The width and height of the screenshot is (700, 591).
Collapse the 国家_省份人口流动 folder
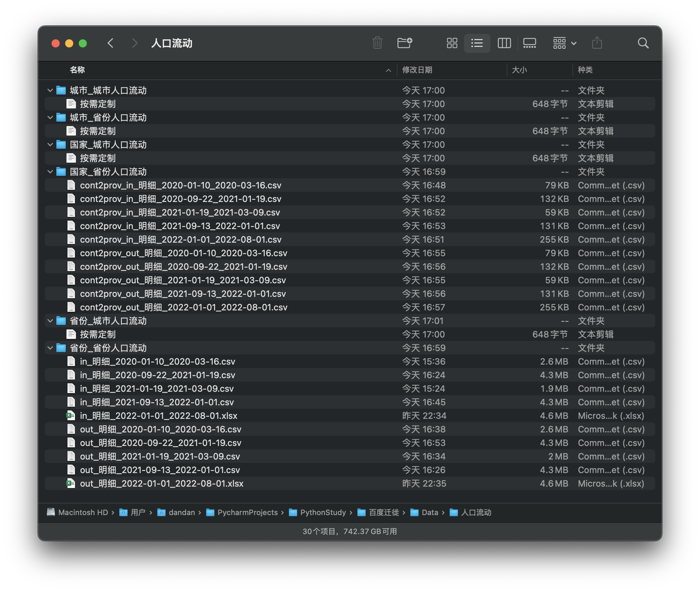[x=50, y=172]
